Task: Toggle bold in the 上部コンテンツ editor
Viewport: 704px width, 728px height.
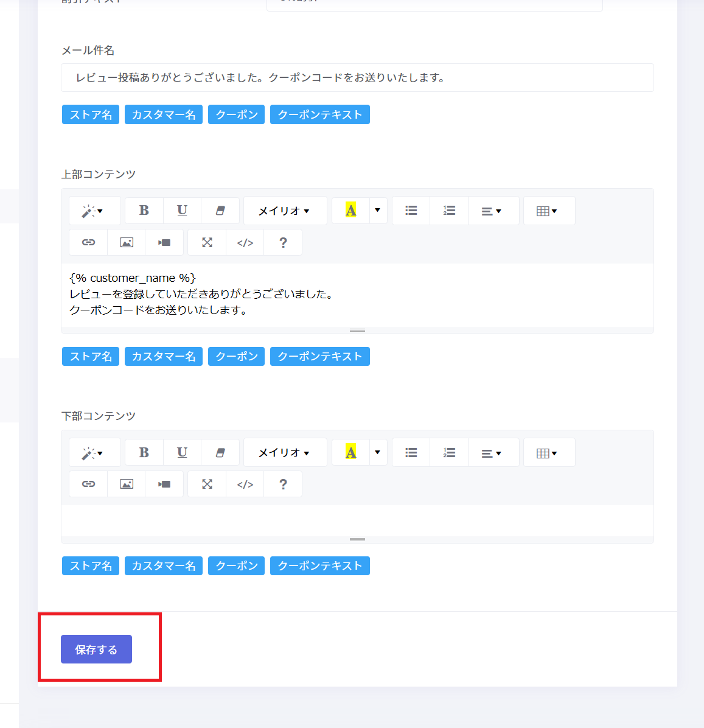Action: 144,211
